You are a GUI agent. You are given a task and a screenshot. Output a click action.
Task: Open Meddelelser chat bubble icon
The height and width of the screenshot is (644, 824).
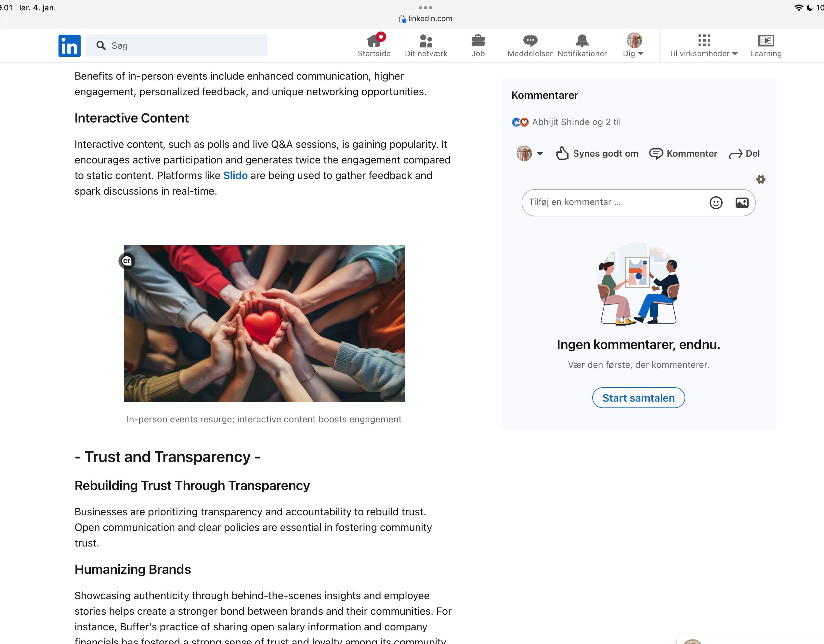[x=530, y=41]
